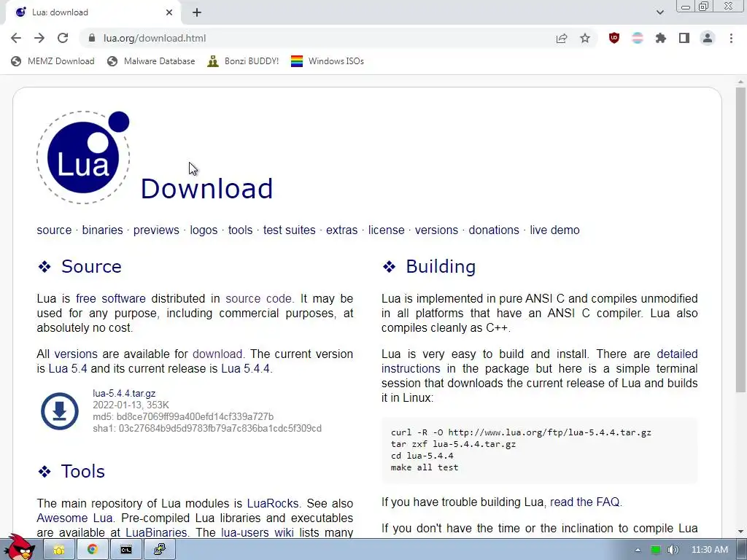Viewport: 747px width, 560px height.
Task: Click the 'make all test' command line
Action: (425, 467)
